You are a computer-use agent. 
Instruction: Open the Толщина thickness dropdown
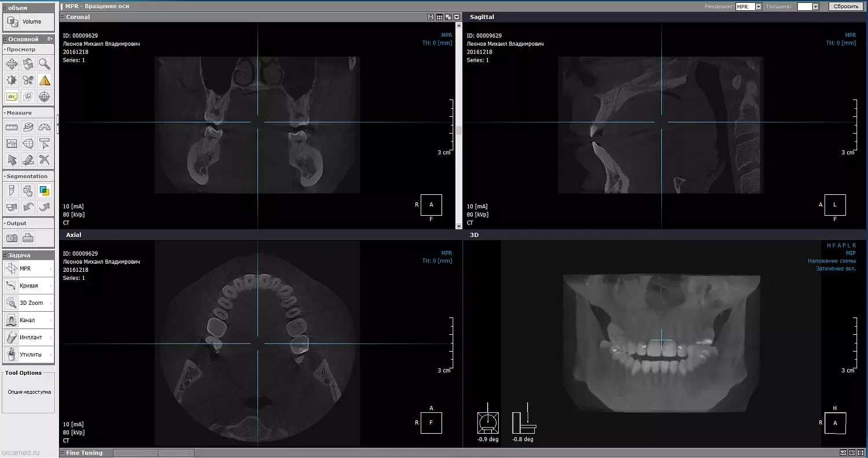tap(808, 6)
